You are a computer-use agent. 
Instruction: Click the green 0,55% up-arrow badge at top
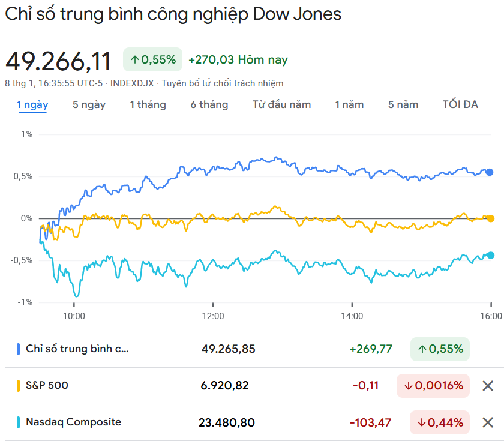pos(152,59)
